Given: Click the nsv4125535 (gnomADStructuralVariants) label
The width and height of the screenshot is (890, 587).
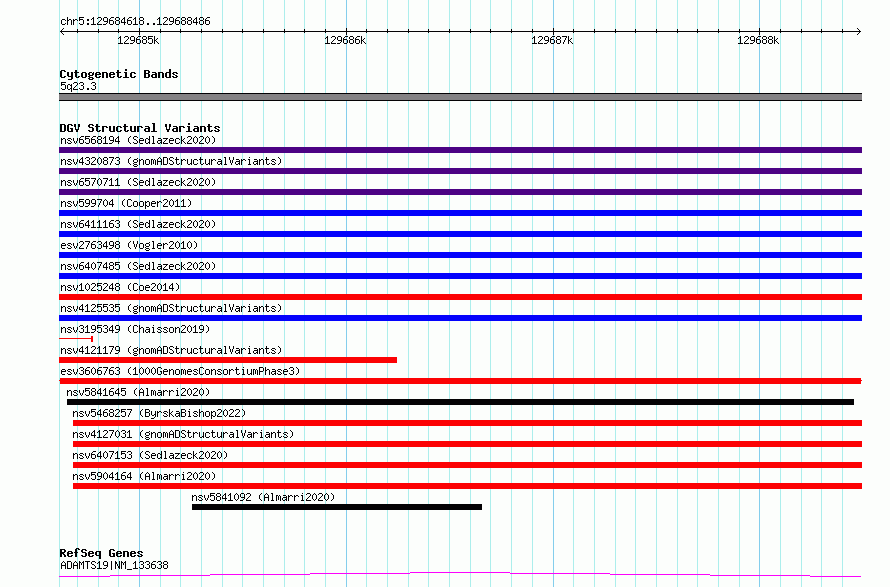Looking at the screenshot, I should point(171,308).
